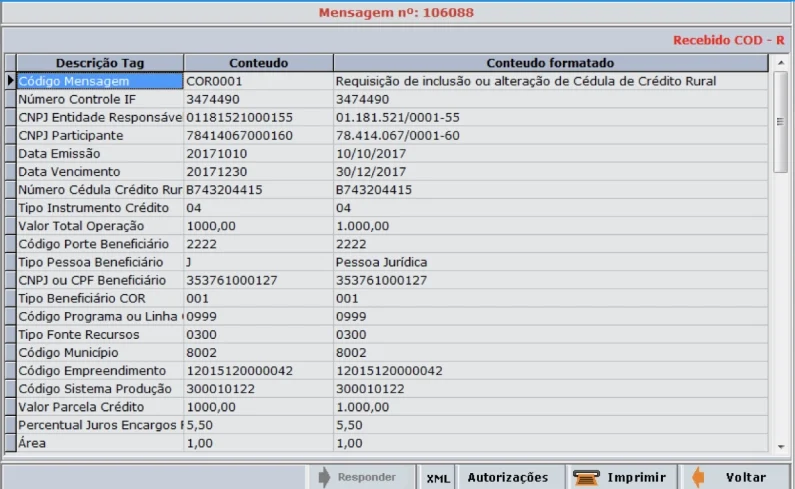
Task: Select Código Programa ou Linha label
Action: (x=100, y=317)
